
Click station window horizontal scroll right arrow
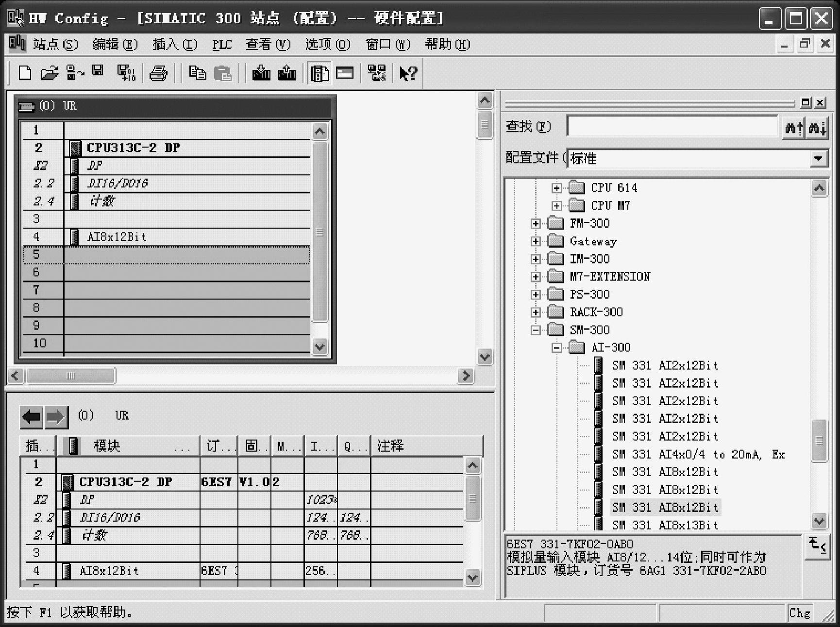pos(466,376)
